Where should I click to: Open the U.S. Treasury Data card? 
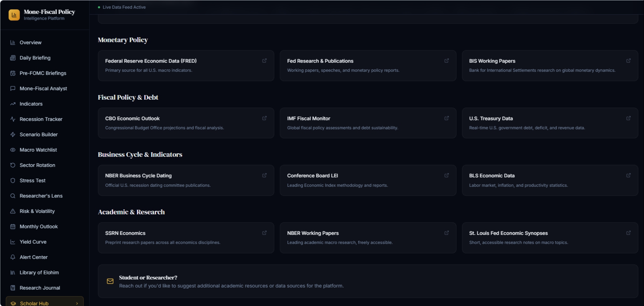(x=550, y=123)
